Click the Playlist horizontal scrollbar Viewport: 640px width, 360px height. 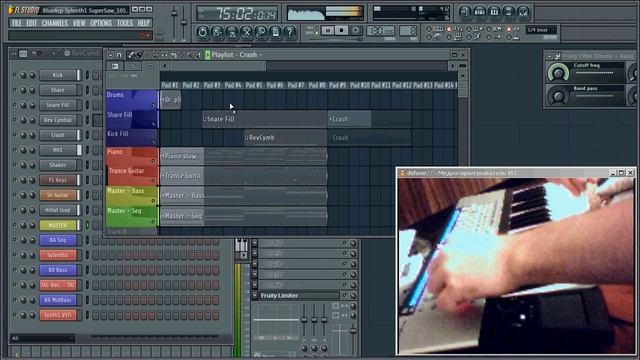tap(218, 66)
